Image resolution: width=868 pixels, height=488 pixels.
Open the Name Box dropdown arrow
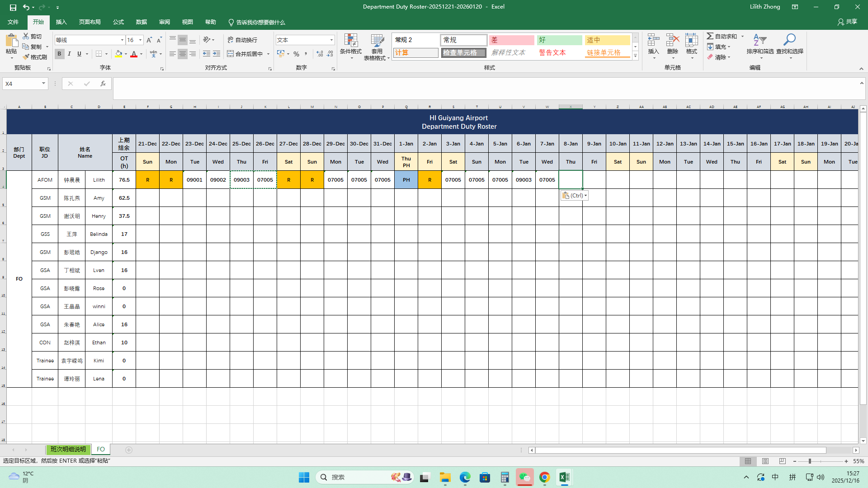click(43, 84)
